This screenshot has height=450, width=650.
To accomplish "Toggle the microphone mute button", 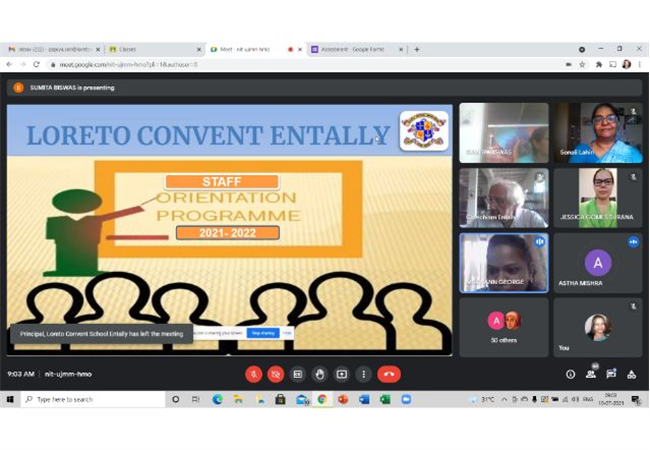I will [x=254, y=374].
